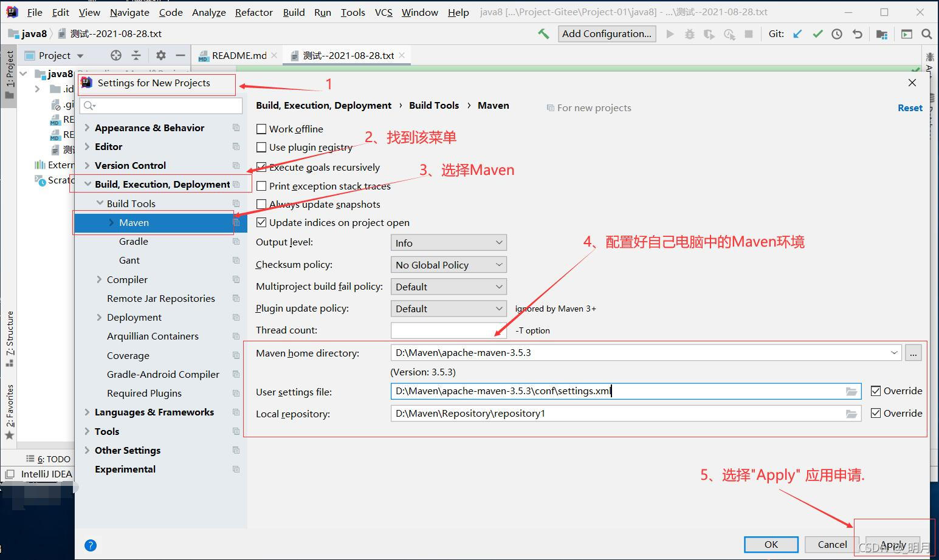This screenshot has width=939, height=560.
Task: Click the Debug bug icon
Action: 689,34
